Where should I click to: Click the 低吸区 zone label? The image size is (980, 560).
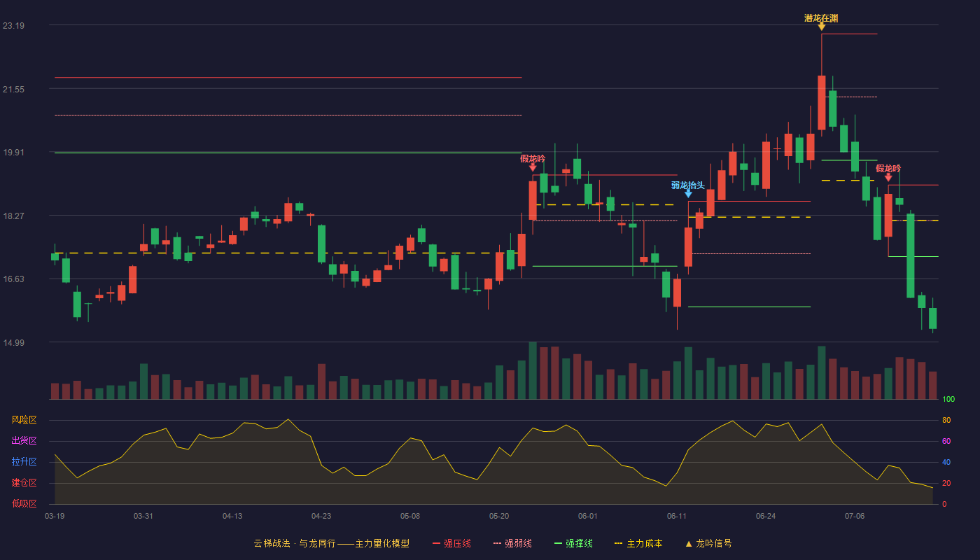point(24,503)
